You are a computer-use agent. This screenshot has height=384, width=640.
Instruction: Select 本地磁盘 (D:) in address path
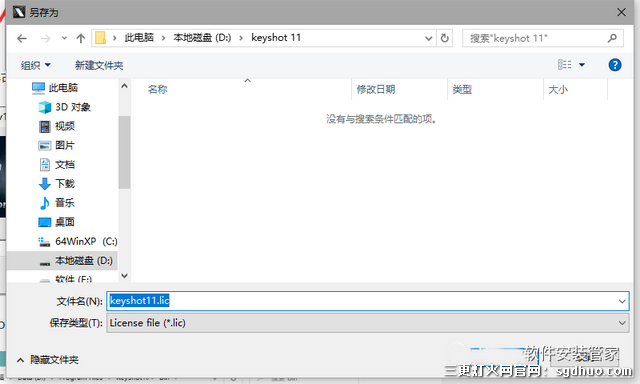pos(202,38)
